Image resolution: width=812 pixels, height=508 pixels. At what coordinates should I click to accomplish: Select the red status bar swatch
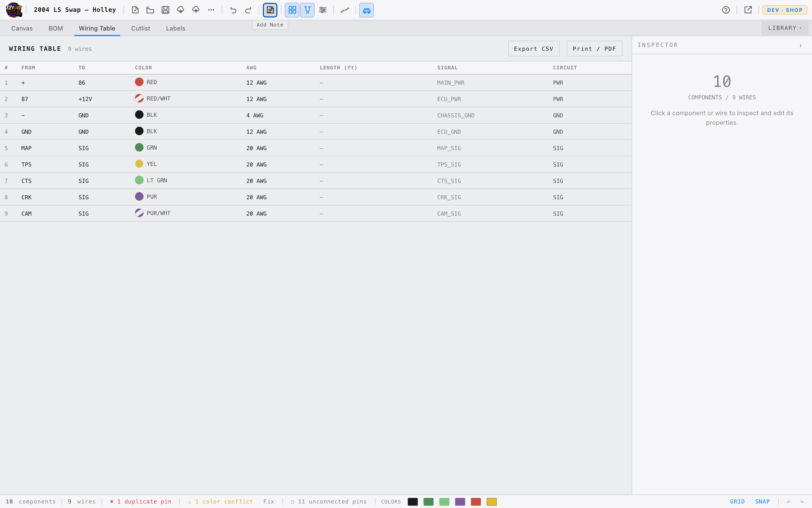point(476,502)
